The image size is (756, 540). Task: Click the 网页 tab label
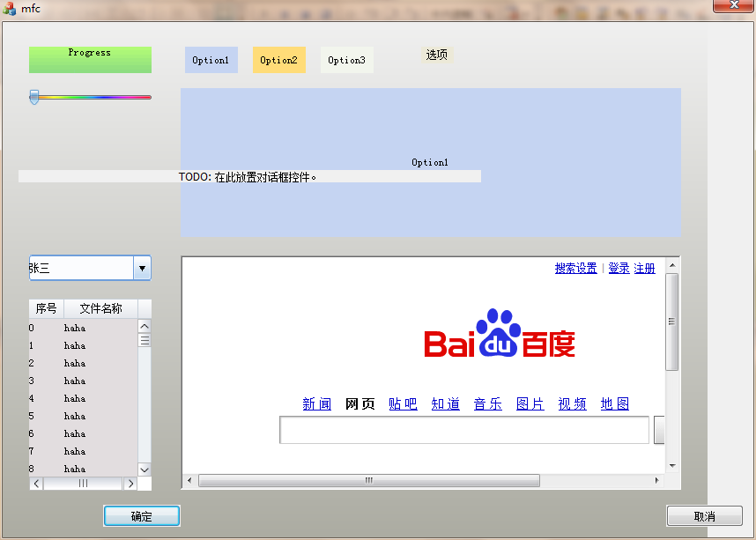click(x=360, y=403)
